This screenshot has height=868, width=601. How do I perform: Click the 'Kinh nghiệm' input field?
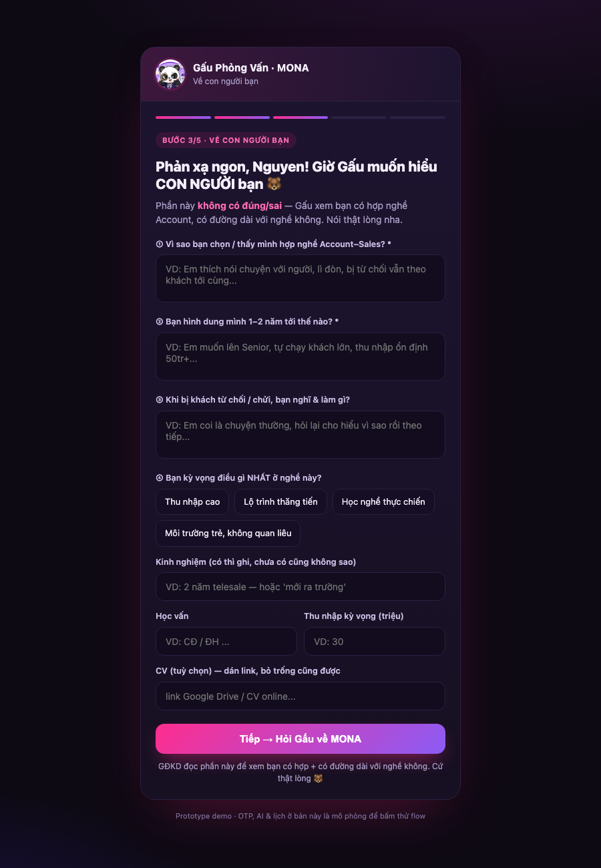coord(300,587)
